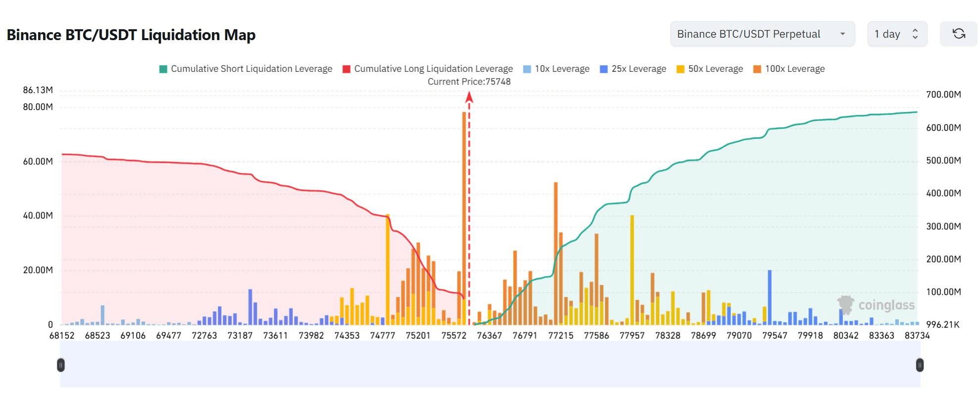Viewport: 980px width, 415px height.
Task: Click the tallest orange bar beside current price
Action: 464,218
